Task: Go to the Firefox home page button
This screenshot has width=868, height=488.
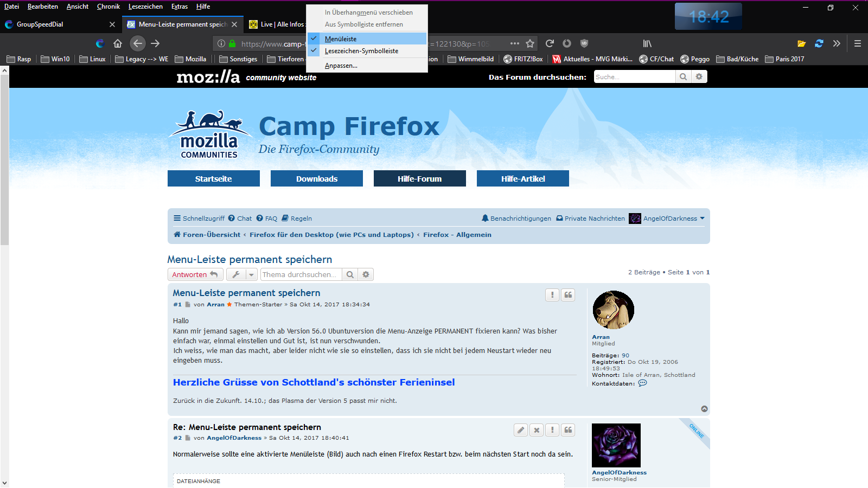Action: pos(118,43)
